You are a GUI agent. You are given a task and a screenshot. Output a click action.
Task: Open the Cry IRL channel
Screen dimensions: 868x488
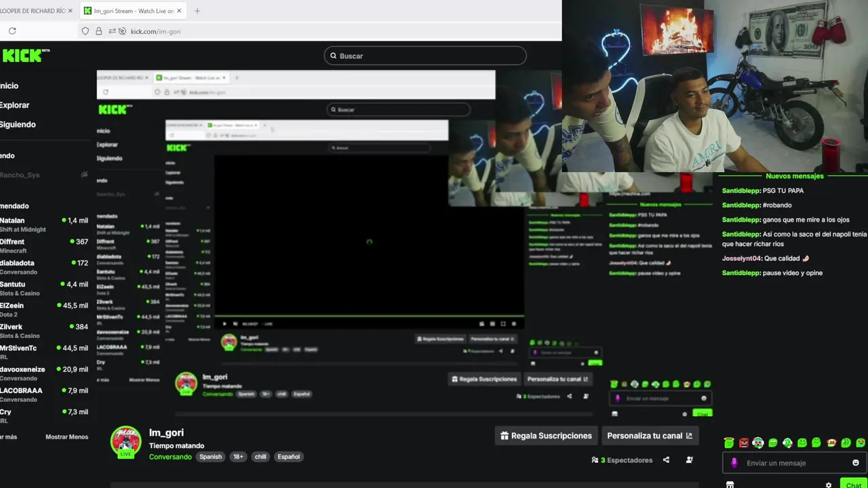[44, 415]
